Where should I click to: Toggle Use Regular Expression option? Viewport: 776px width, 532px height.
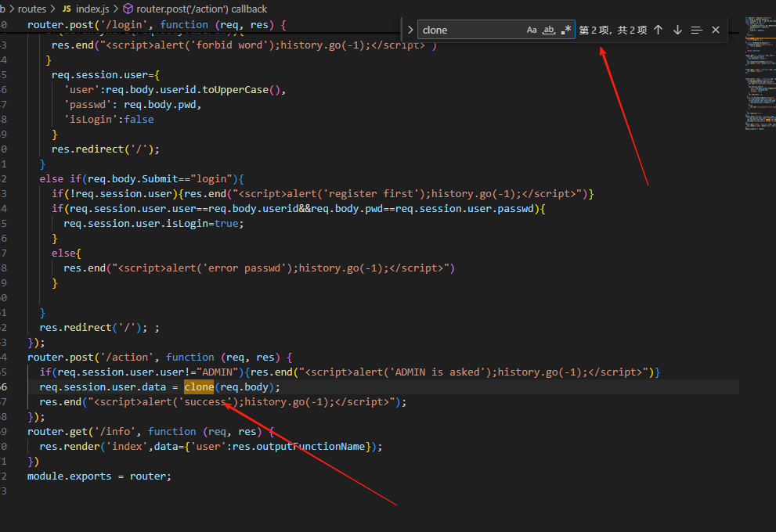click(565, 30)
